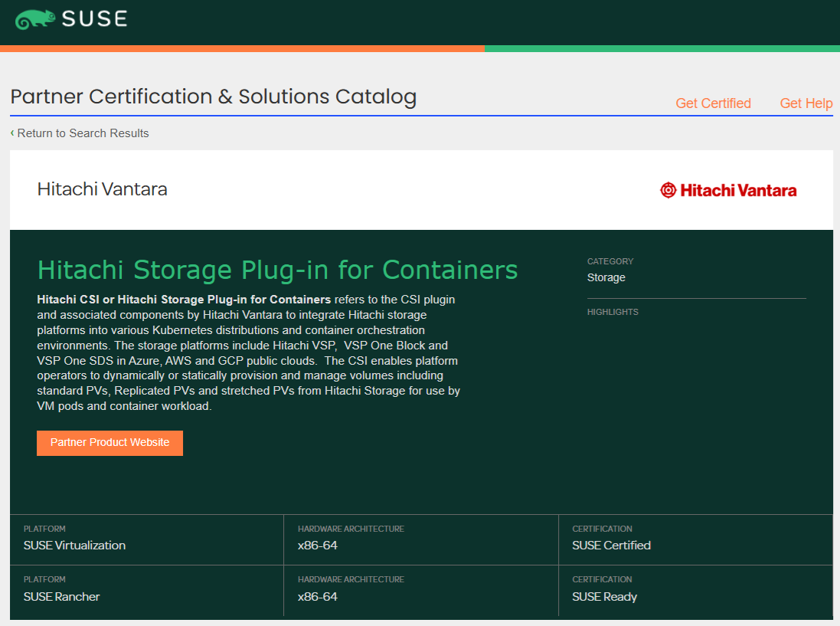This screenshot has height=626, width=840.
Task: Click the bold Hitachi CSI description text
Action: [184, 300]
